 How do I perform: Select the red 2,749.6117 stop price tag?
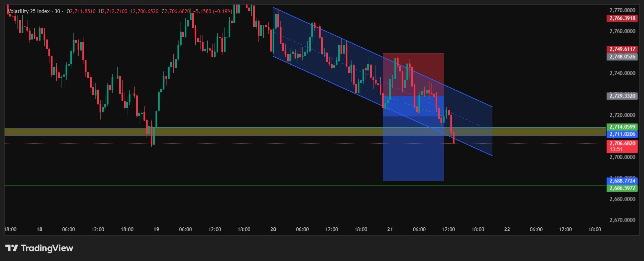click(x=622, y=49)
